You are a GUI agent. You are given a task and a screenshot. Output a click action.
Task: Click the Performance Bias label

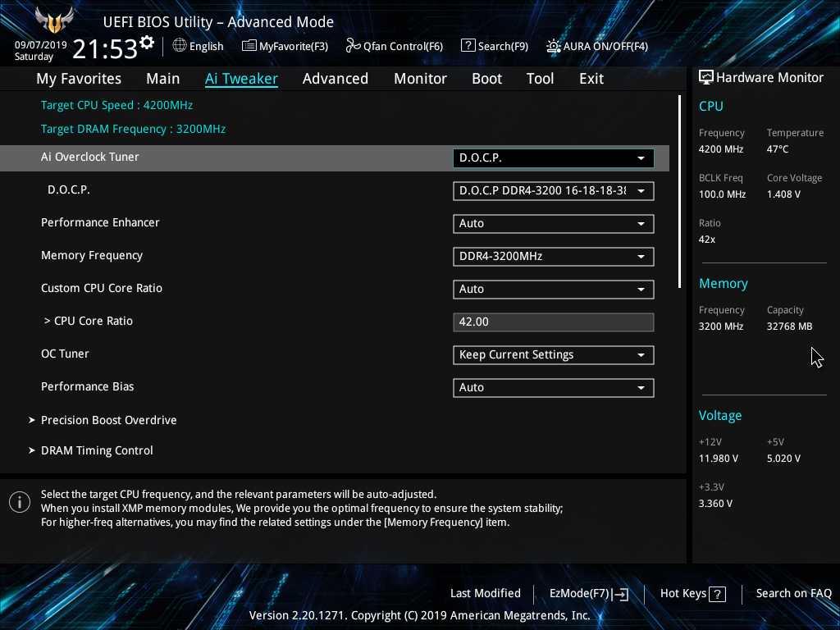pyautogui.click(x=87, y=386)
